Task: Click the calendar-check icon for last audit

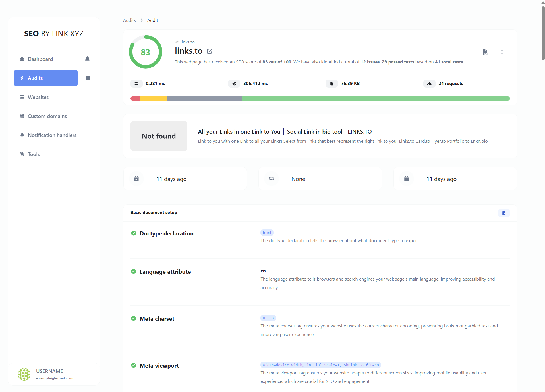Action: coord(136,179)
